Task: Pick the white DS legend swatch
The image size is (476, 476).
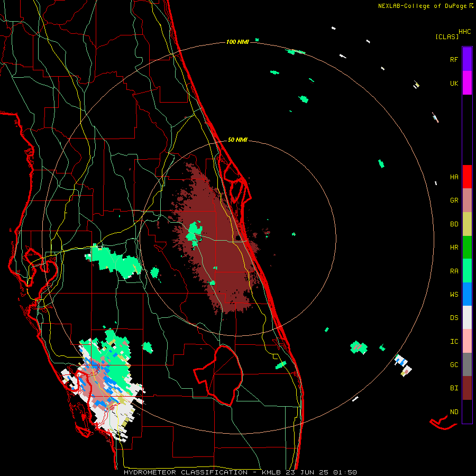Action: coord(467,317)
